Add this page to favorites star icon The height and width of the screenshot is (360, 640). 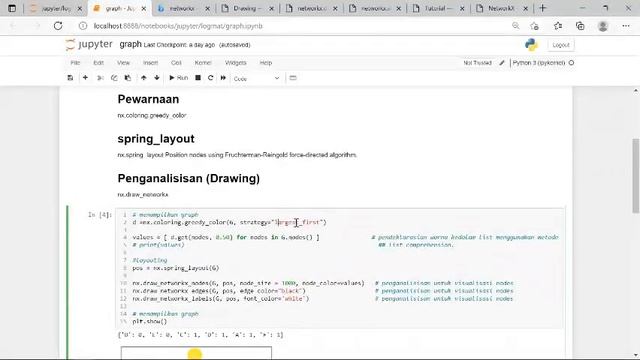click(535, 26)
